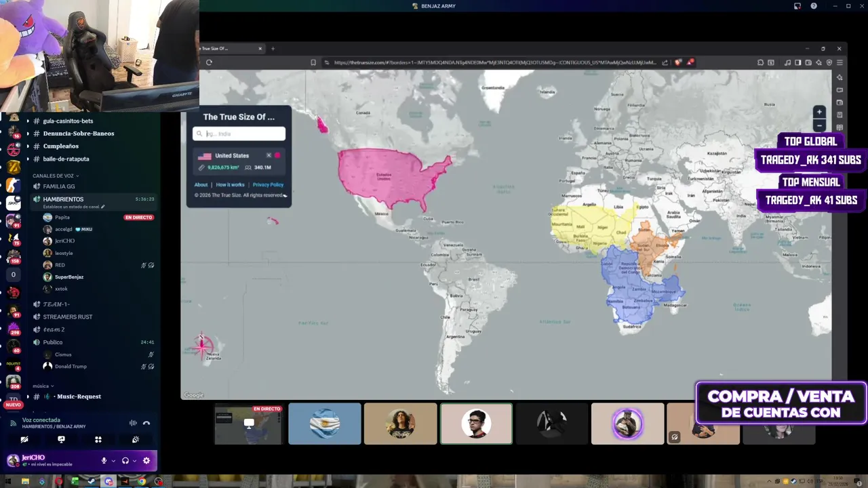Viewport: 868px width, 488px height.
Task: Zoom in on the map
Action: point(819,112)
